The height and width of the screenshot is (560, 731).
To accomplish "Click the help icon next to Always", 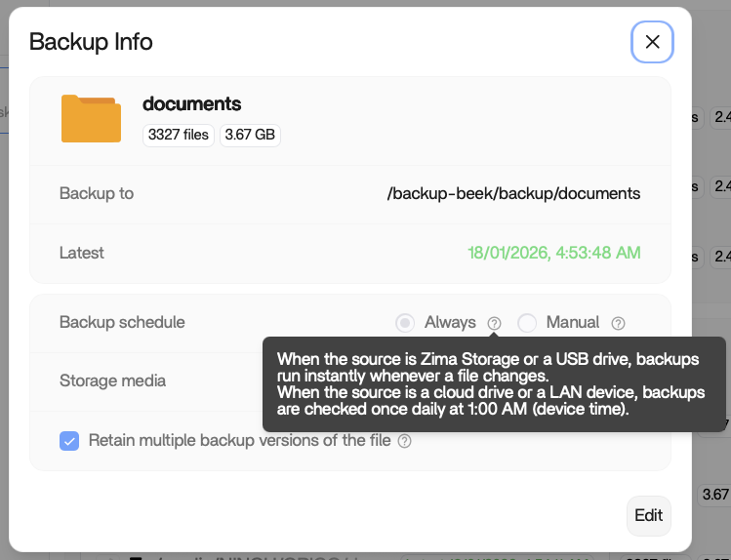I will point(495,323).
